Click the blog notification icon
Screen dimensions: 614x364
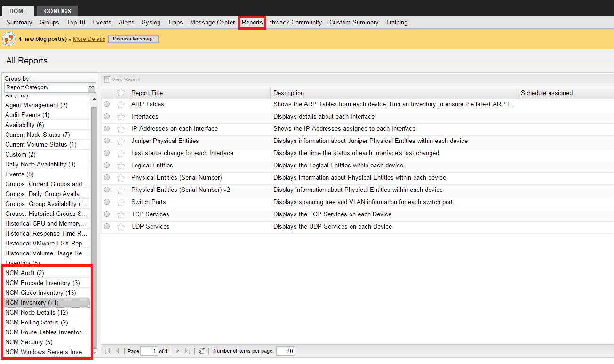pos(9,39)
